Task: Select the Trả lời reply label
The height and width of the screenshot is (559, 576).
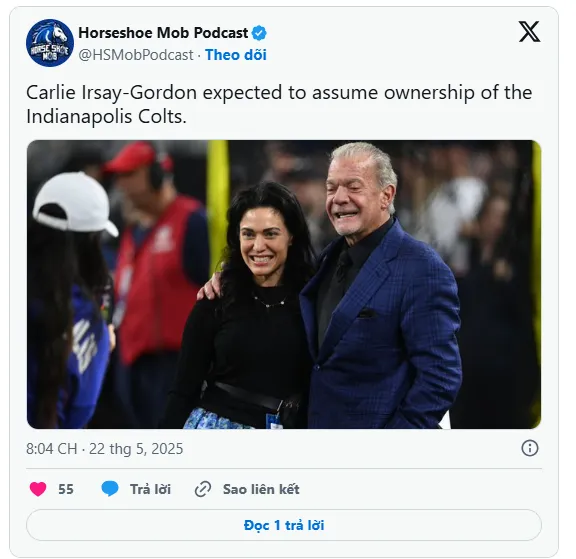Action: click(150, 489)
